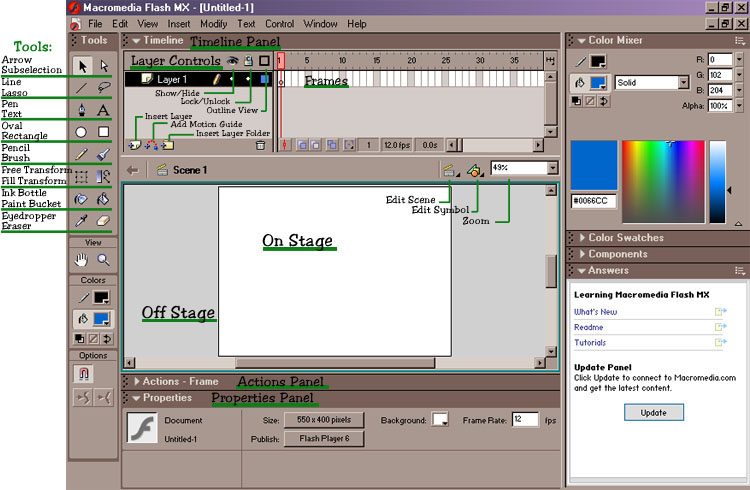Toggle the Center Frame timeline button
The width and height of the screenshot is (750, 490).
coord(285,145)
